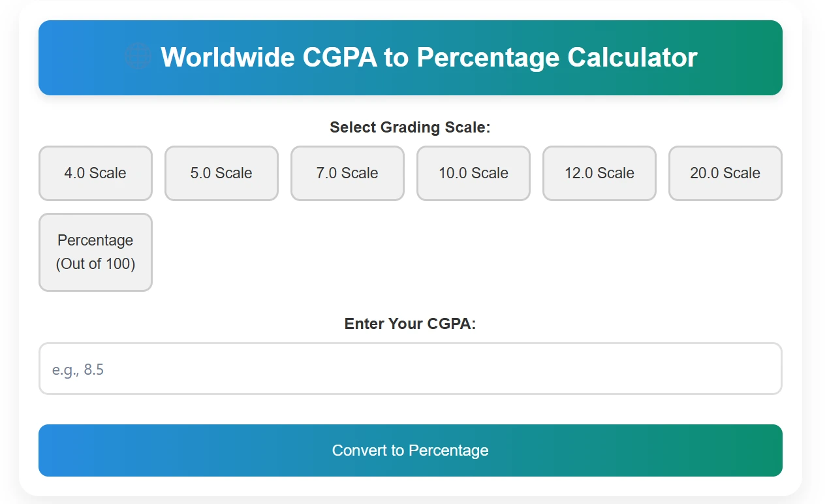Click the e.g., 8.5 placeholder field
Viewport: 827px width, 504px height.
[410, 368]
